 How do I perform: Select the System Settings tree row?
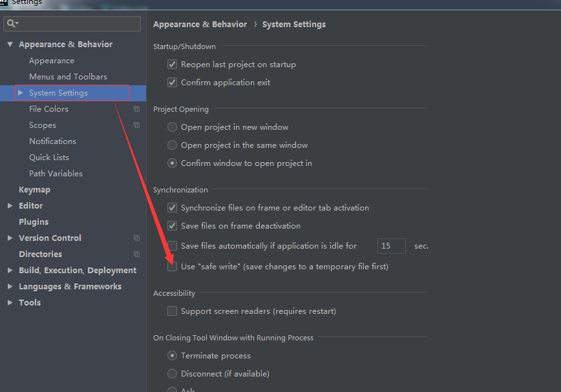[x=73, y=93]
